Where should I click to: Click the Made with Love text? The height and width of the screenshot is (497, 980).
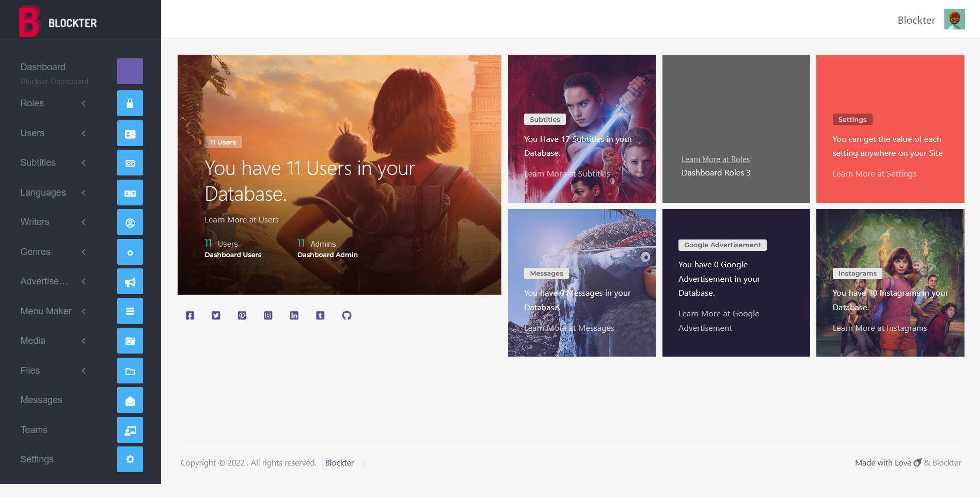pyautogui.click(x=883, y=463)
